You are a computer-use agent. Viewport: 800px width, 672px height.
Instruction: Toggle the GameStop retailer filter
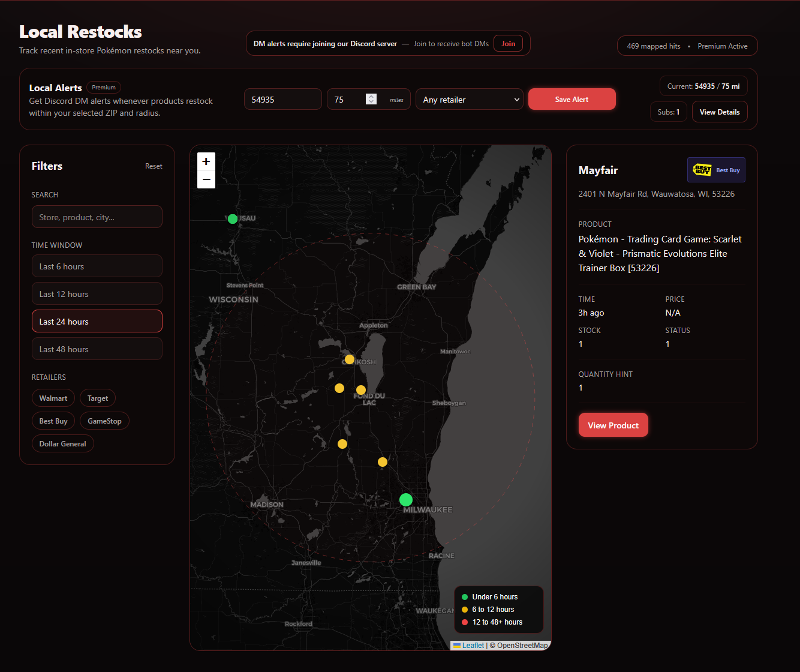pyautogui.click(x=104, y=421)
